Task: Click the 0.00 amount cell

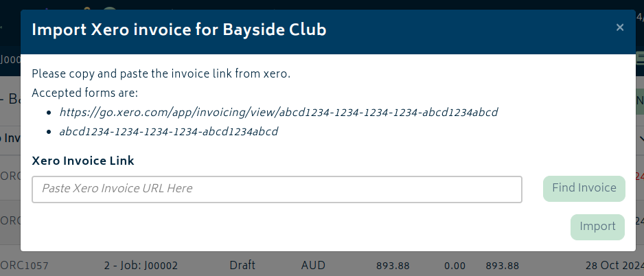Action: [x=455, y=266]
